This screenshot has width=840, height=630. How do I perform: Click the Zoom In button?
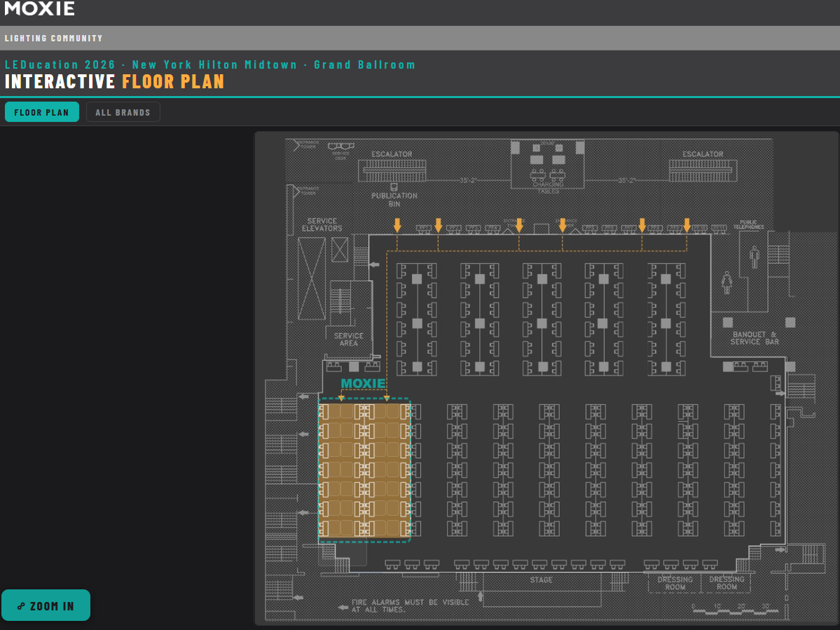46,605
